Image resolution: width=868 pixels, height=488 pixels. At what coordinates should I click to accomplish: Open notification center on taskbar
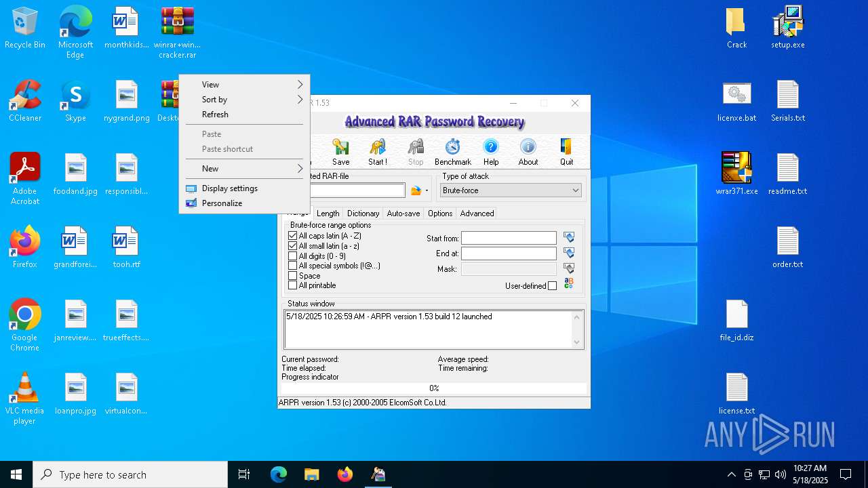coord(846,474)
